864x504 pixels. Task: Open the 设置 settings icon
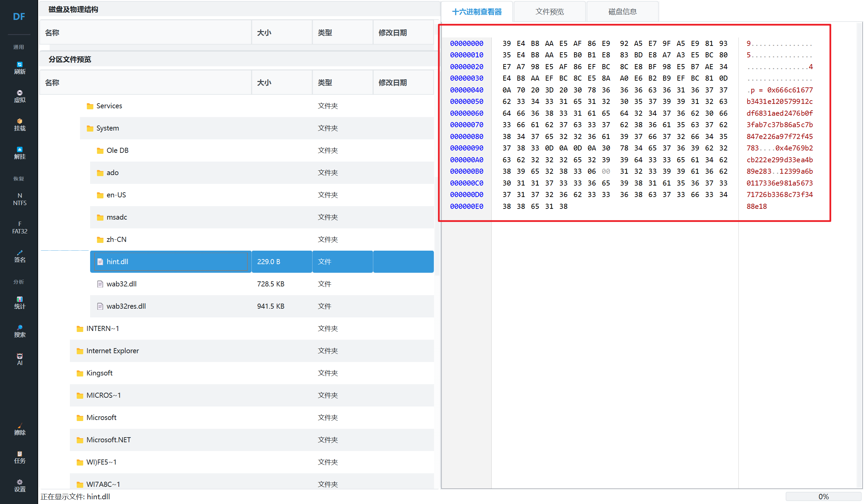20,485
